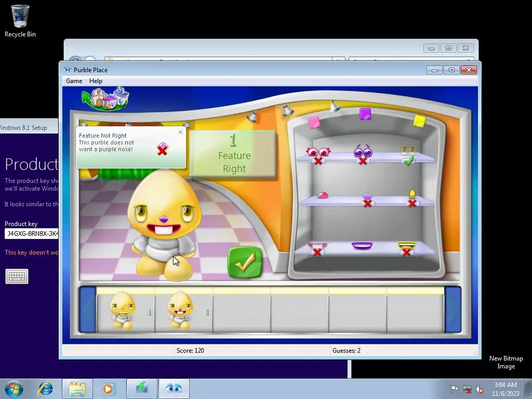Click the 1 Feature Right sign
This screenshot has width=532, height=399.
(233, 154)
